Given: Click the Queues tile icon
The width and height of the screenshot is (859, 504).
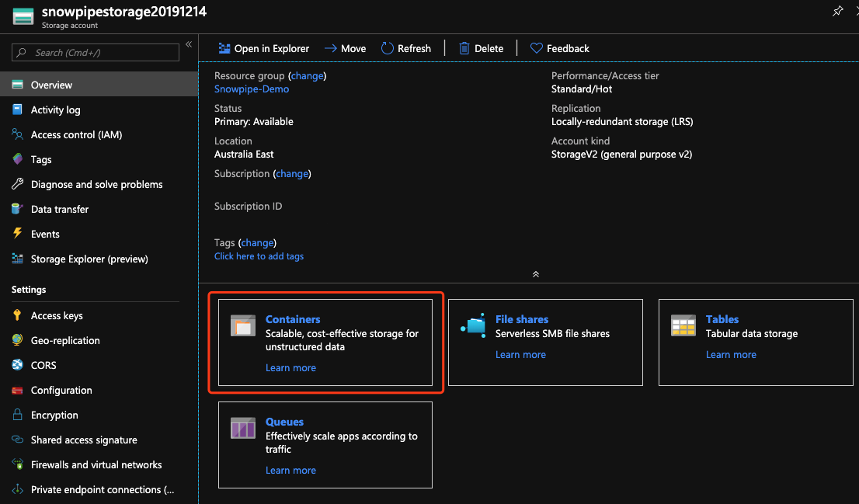Looking at the screenshot, I should pos(242,428).
